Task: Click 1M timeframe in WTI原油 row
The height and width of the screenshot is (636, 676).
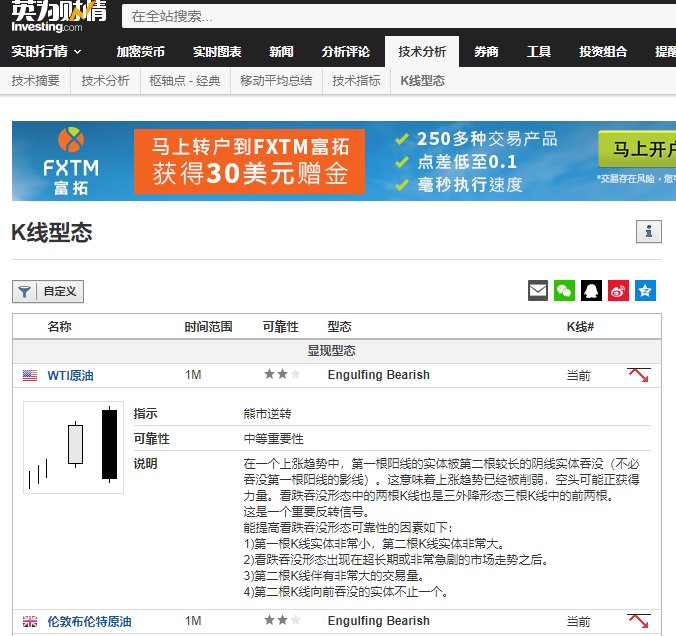Action: click(x=193, y=375)
